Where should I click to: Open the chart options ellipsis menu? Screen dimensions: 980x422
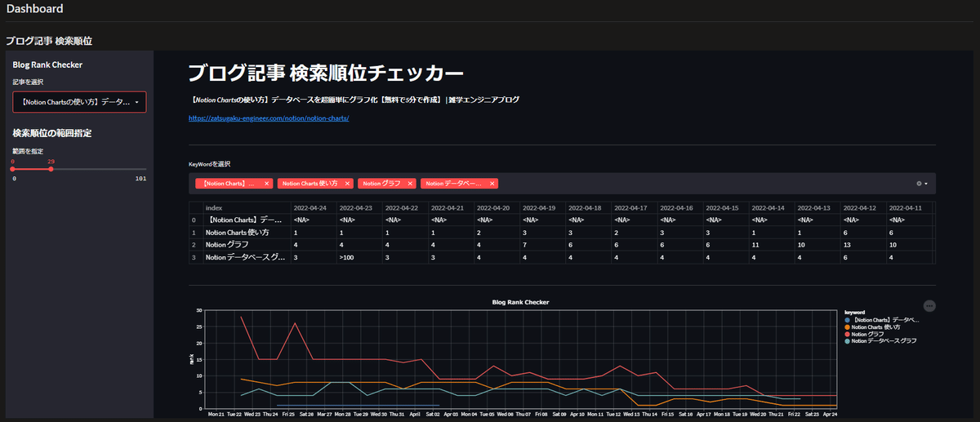[929, 305]
